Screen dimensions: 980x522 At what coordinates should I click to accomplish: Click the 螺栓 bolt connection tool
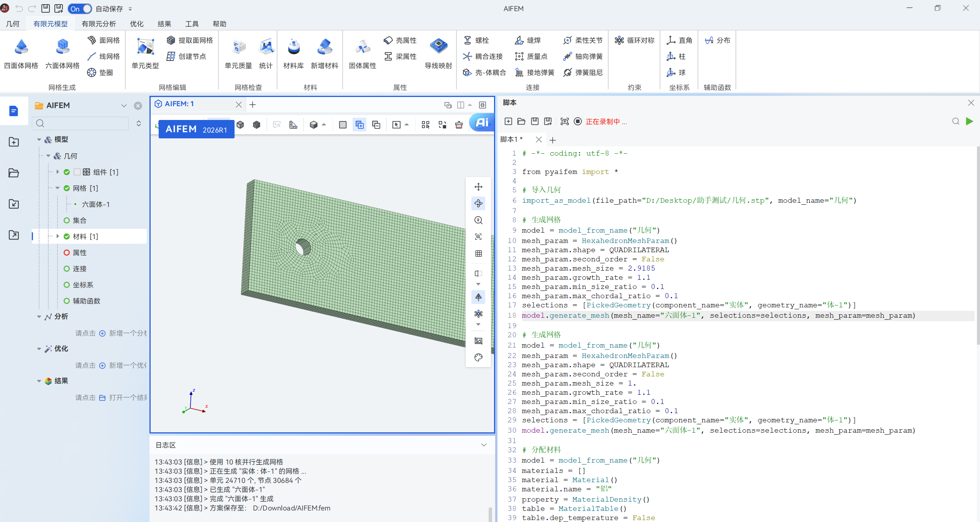click(476, 40)
